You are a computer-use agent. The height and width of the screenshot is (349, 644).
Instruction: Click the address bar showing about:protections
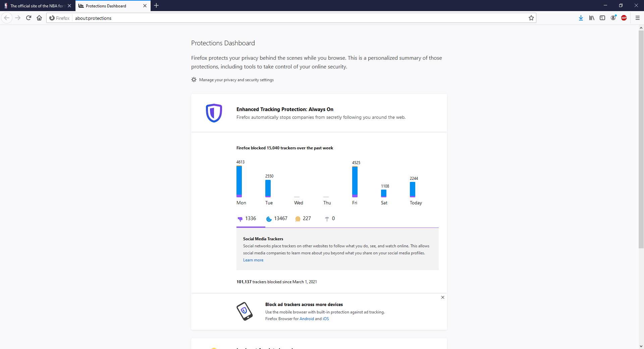[299, 18]
